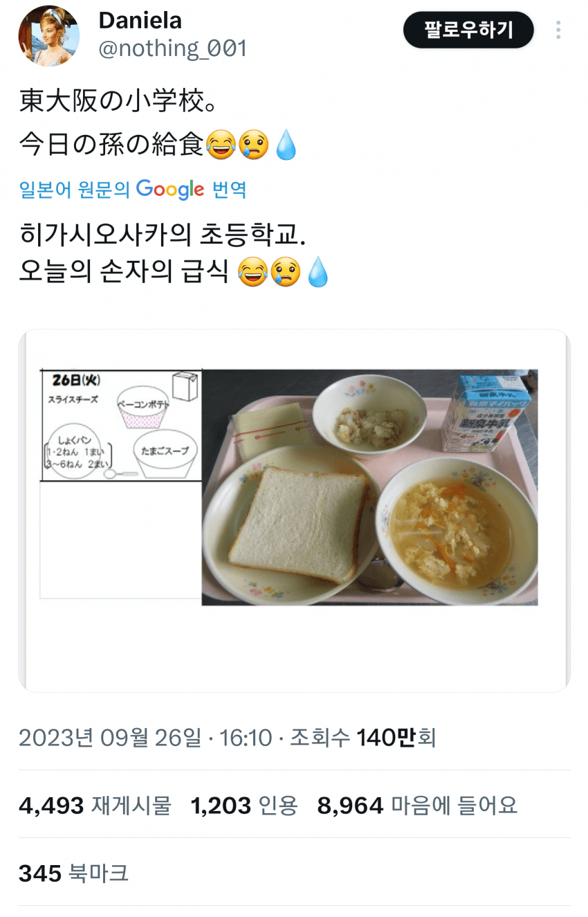The image size is (588, 917).
Task: Select the original Japanese tweet text
Action: pyautogui.click(x=158, y=124)
